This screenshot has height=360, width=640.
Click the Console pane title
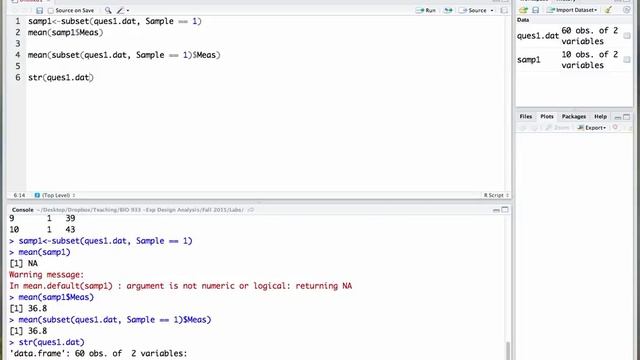pos(23,210)
